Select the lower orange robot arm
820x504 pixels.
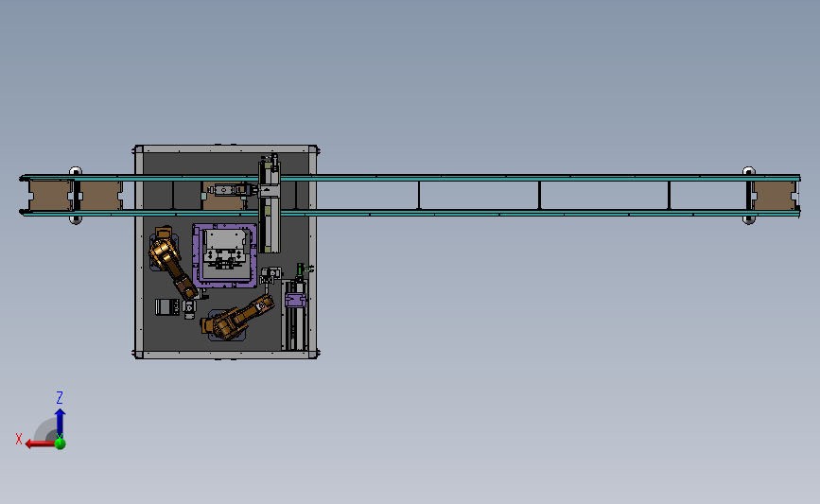tap(238, 318)
